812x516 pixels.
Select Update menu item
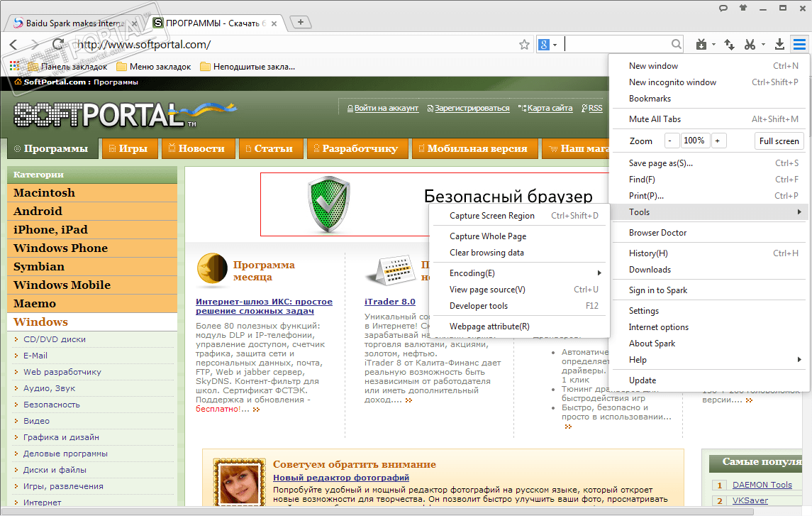[x=709, y=380]
